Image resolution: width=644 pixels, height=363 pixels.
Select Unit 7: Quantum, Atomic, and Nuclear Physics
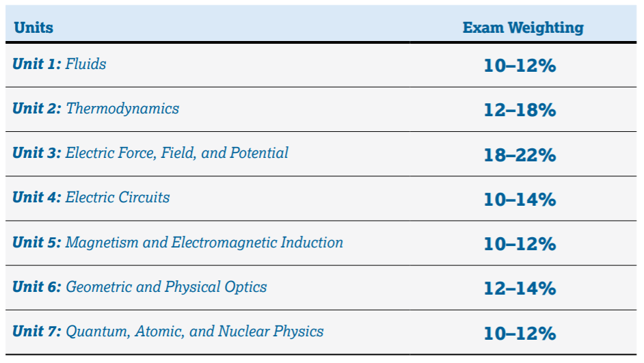click(x=167, y=331)
